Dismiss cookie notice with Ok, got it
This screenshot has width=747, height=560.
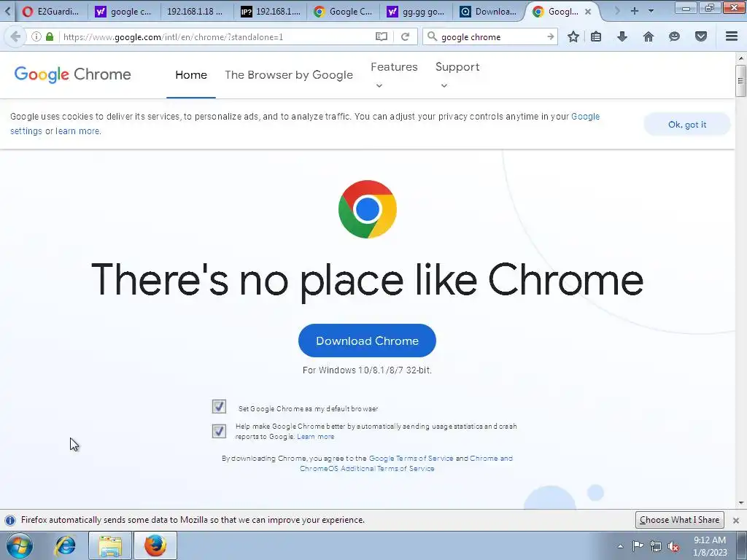click(x=687, y=124)
